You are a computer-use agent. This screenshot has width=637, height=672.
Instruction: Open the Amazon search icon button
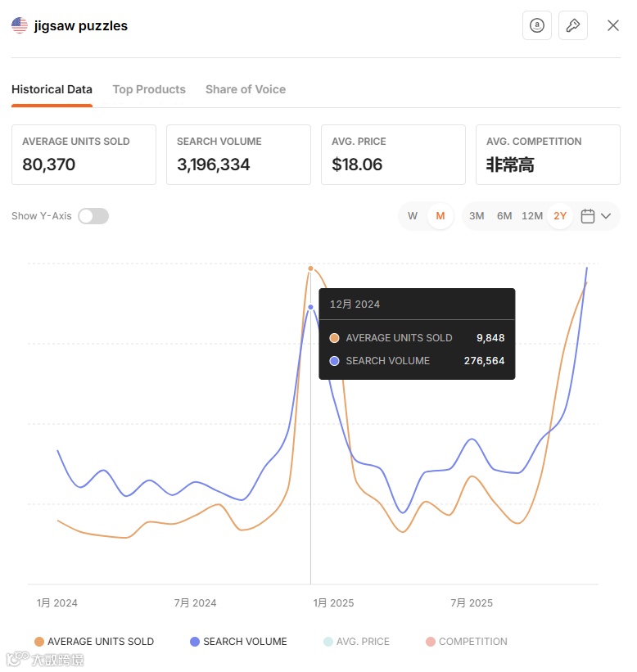pos(536,25)
